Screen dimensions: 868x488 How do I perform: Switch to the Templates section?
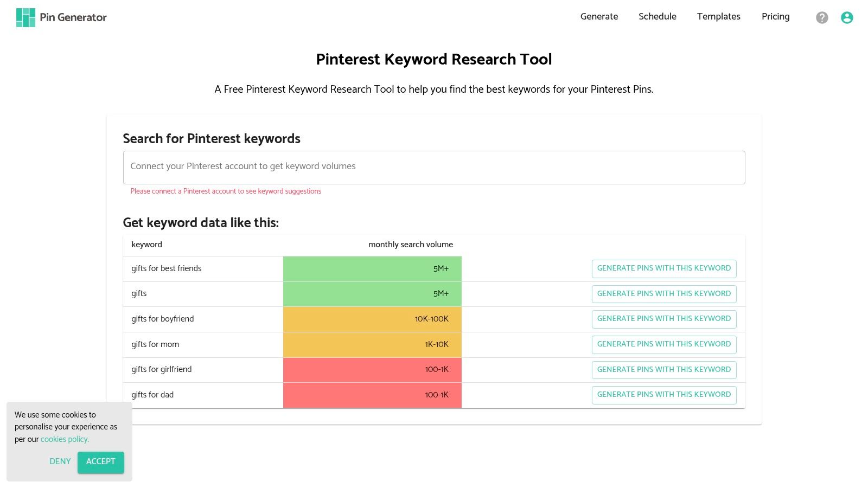point(719,17)
